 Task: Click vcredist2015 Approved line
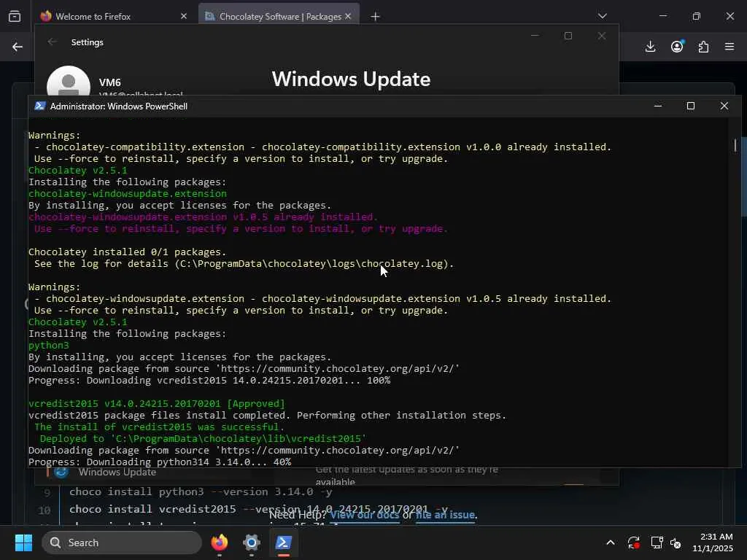156,403
